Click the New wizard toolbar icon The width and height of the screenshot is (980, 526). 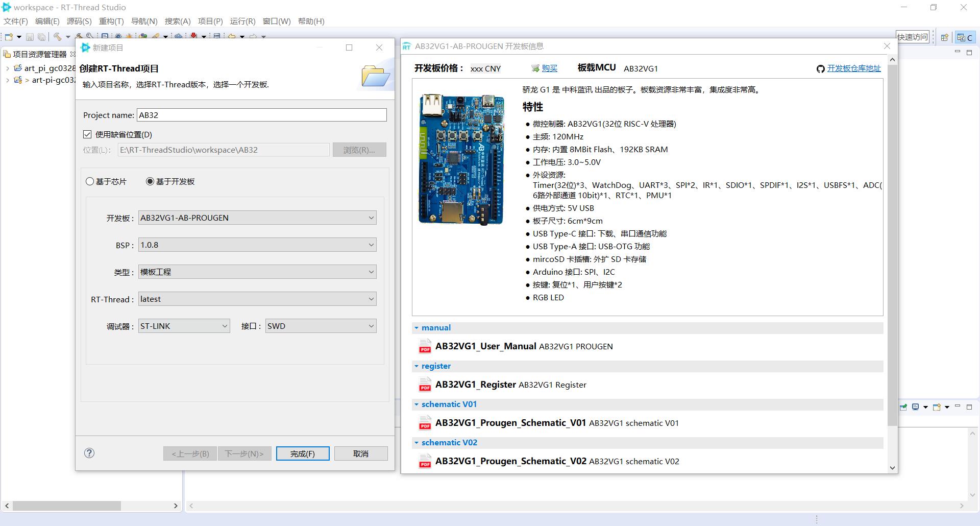click(9, 37)
